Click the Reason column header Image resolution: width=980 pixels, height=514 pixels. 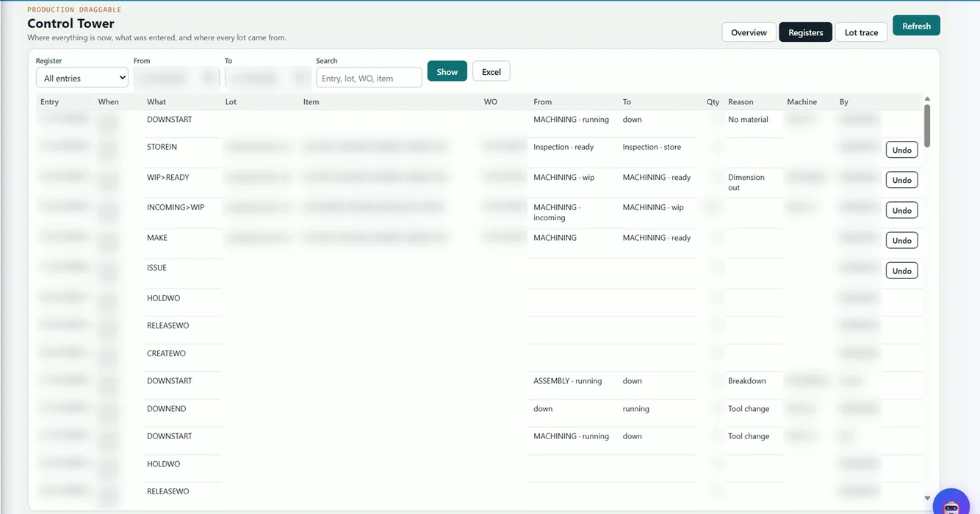(741, 102)
